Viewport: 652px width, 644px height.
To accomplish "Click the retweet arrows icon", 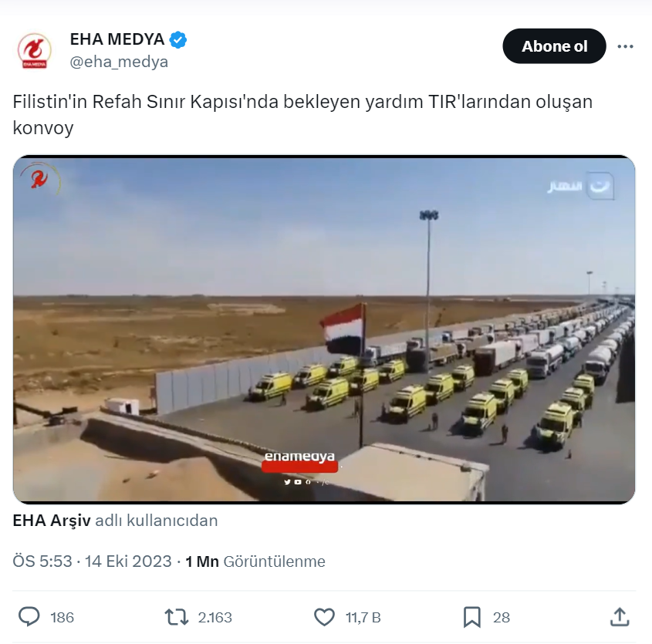I will [176, 617].
